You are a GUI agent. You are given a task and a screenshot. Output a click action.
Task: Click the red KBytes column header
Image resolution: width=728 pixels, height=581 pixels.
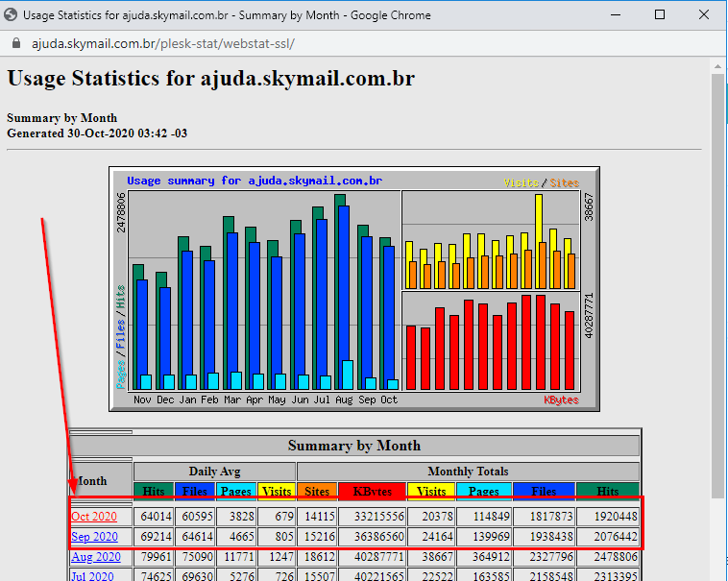pos(372,491)
